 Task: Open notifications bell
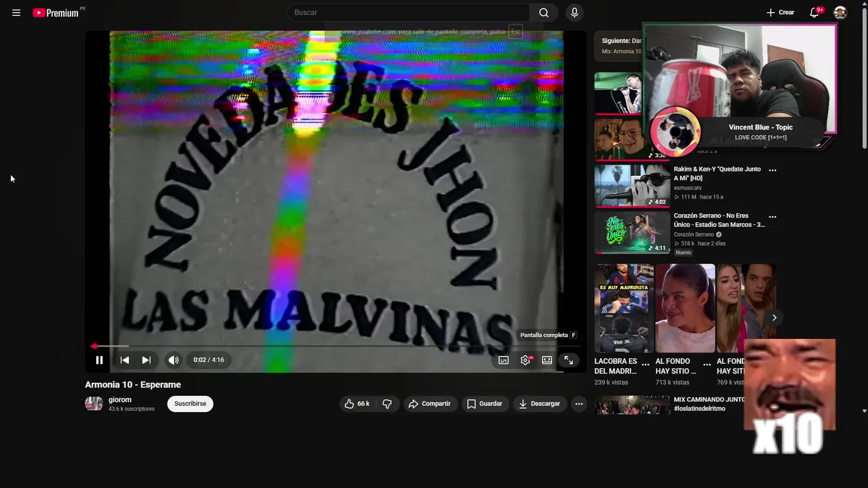(x=814, y=12)
